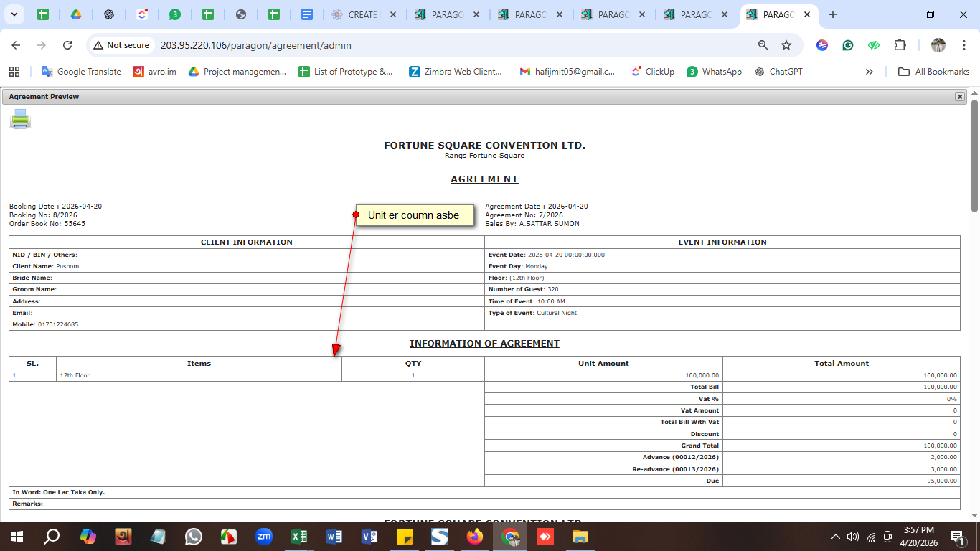Image resolution: width=980 pixels, height=551 pixels.
Task: Open the page zoom magnifier icon
Action: coord(763,45)
